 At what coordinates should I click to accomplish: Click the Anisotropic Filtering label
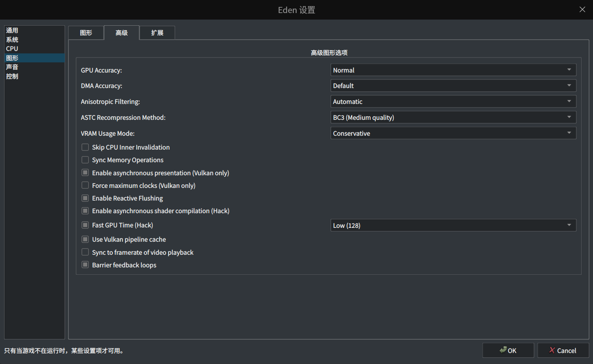[110, 101]
